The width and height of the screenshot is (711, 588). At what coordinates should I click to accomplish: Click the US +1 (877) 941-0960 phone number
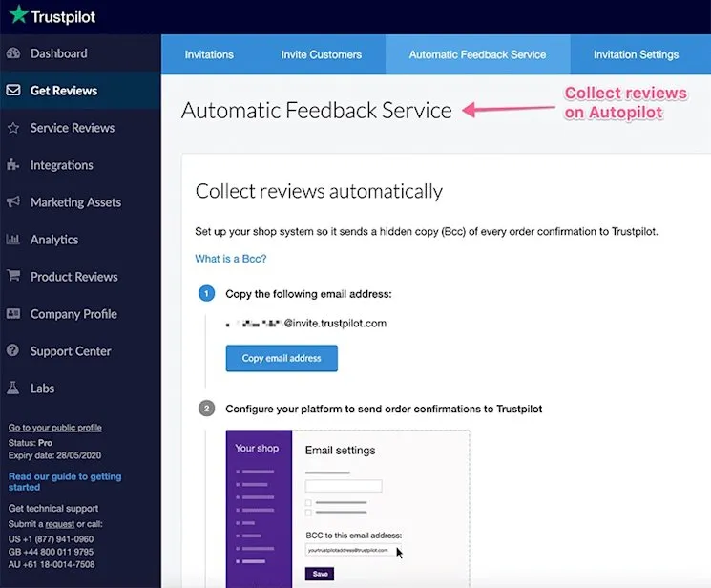pyautogui.click(x=51, y=539)
